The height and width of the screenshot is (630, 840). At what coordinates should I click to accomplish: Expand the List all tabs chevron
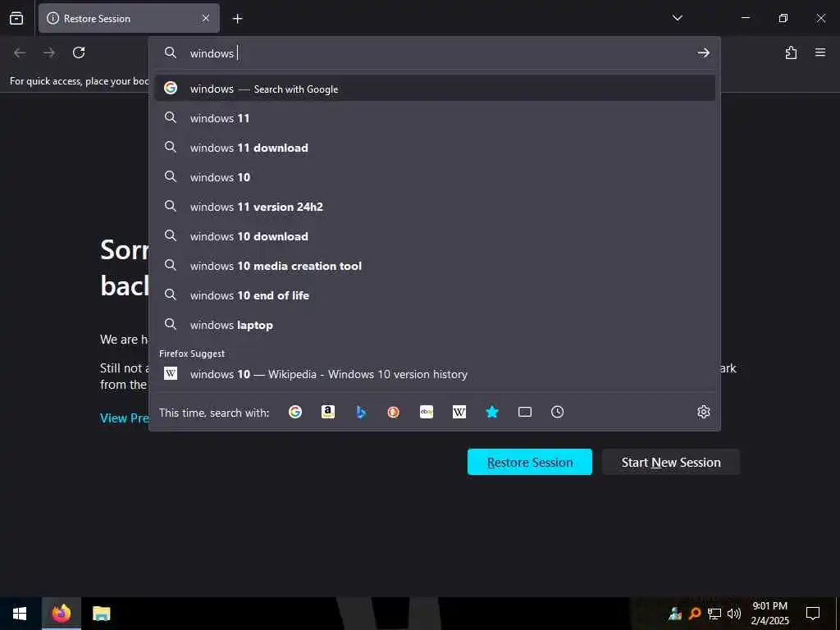677,18
